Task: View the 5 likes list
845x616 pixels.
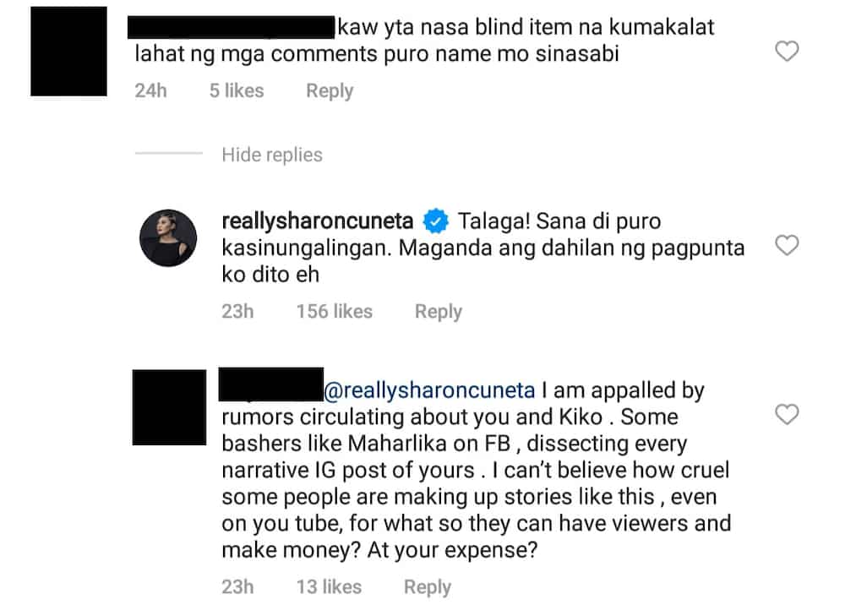Action: (x=237, y=90)
